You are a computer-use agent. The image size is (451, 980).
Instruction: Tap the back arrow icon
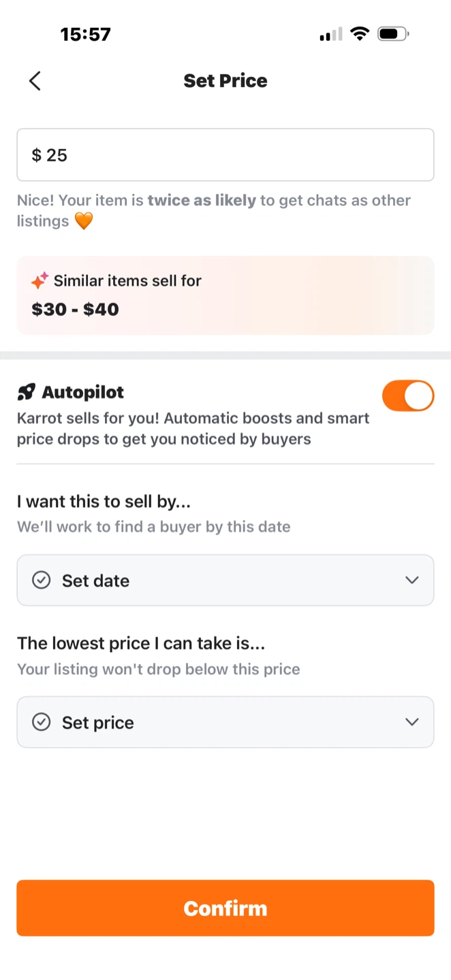click(35, 81)
